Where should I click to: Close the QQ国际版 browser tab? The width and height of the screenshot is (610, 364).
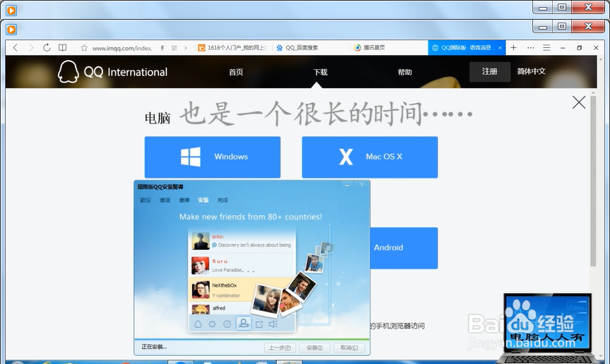tap(500, 48)
